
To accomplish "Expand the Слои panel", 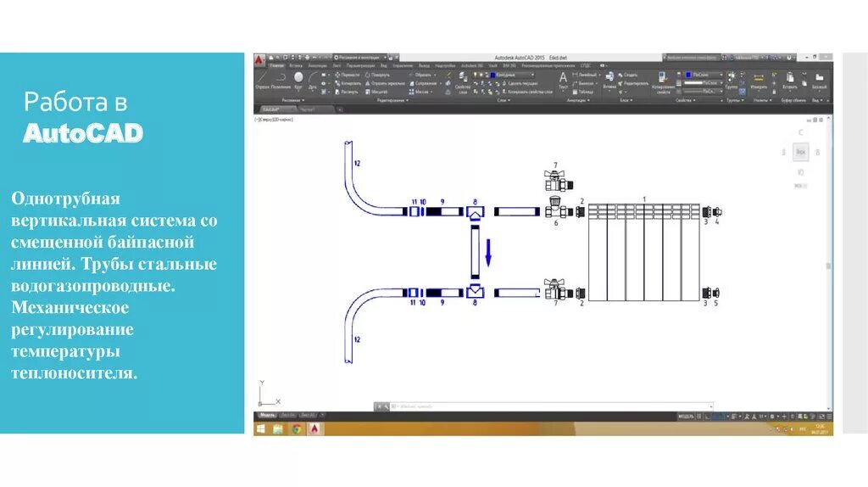I will click(x=504, y=100).
